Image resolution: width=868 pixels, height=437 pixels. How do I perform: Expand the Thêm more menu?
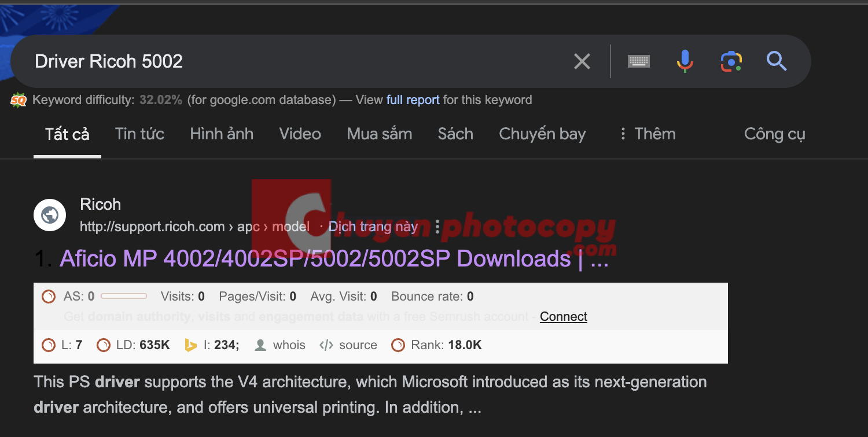click(x=647, y=134)
